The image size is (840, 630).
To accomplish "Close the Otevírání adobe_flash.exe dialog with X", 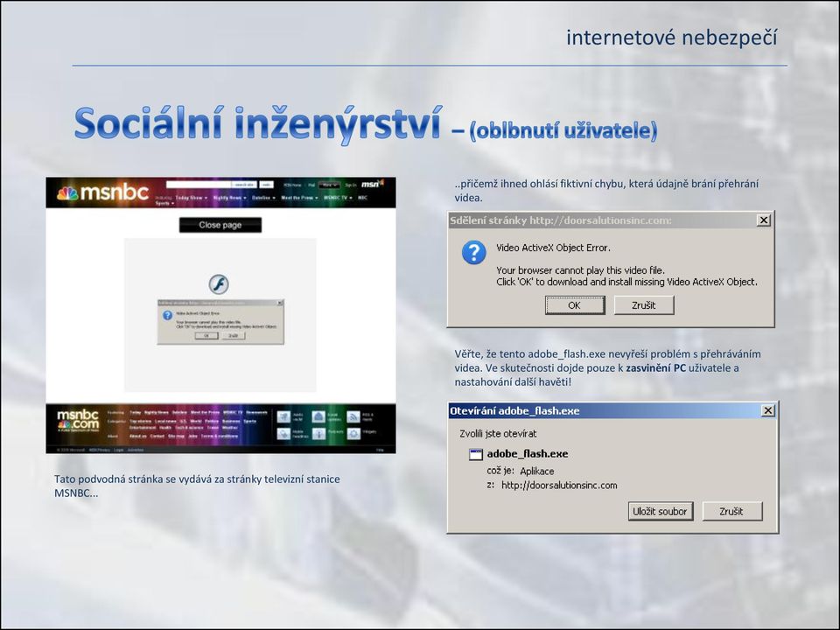I will tap(767, 410).
